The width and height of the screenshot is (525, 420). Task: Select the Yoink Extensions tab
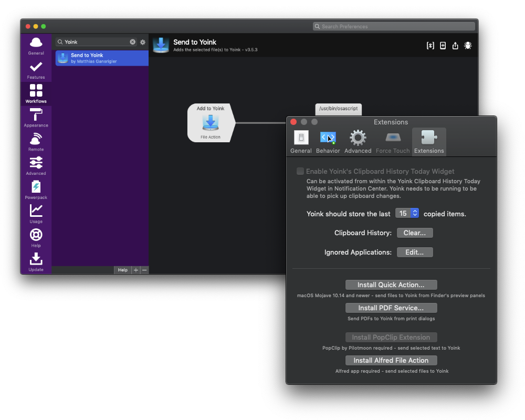coord(429,142)
